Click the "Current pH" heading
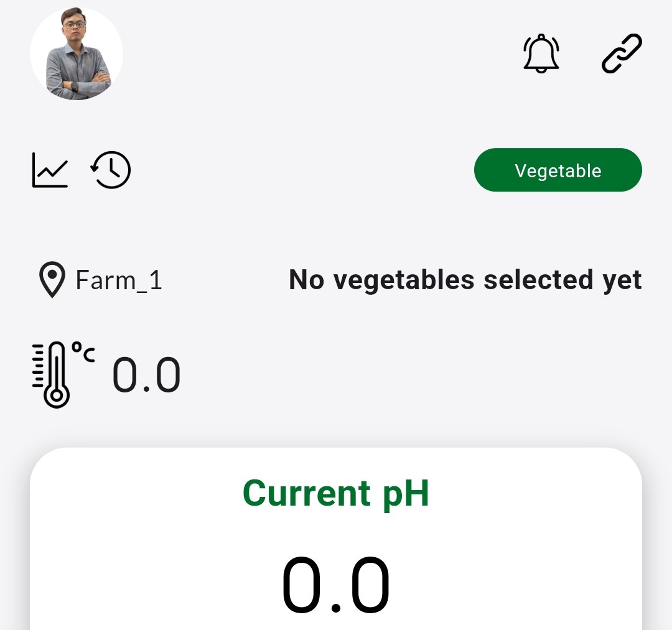672x630 pixels. point(335,493)
